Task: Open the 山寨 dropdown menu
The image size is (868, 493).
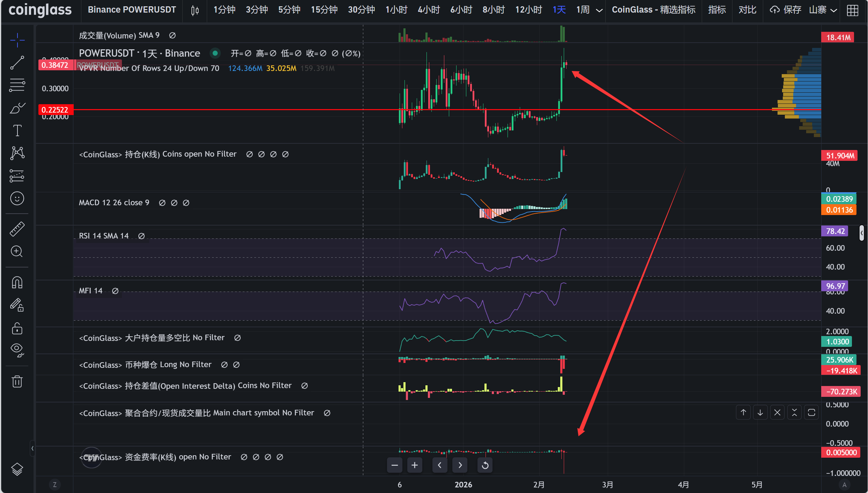Action: pos(823,10)
